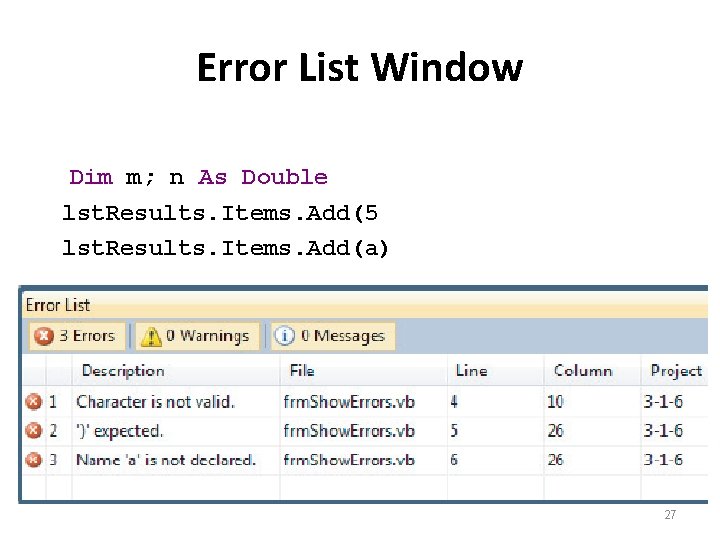This screenshot has height=540, width=720.
Task: Click project 3-1-6 in 'Character is not valid.' row
Action: [663, 402]
